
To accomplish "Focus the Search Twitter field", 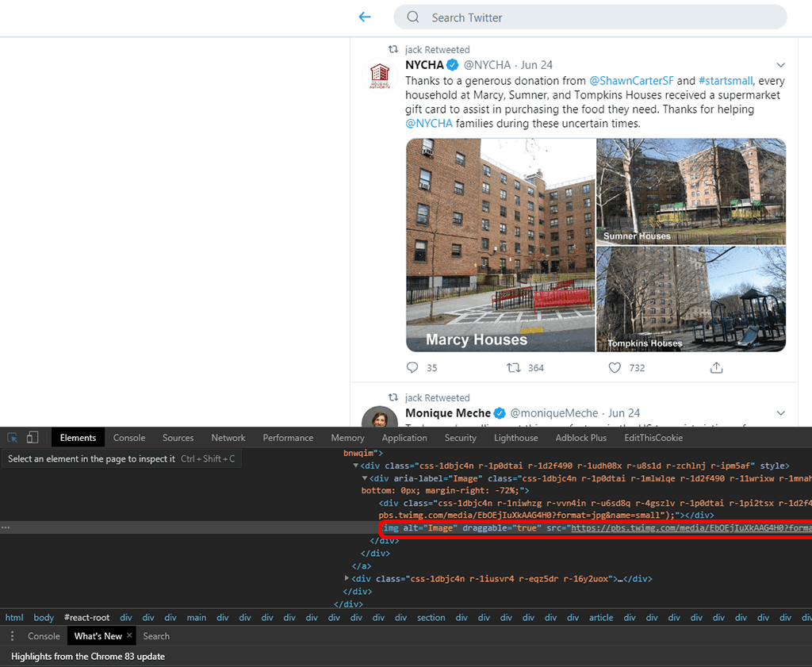I will coord(590,17).
